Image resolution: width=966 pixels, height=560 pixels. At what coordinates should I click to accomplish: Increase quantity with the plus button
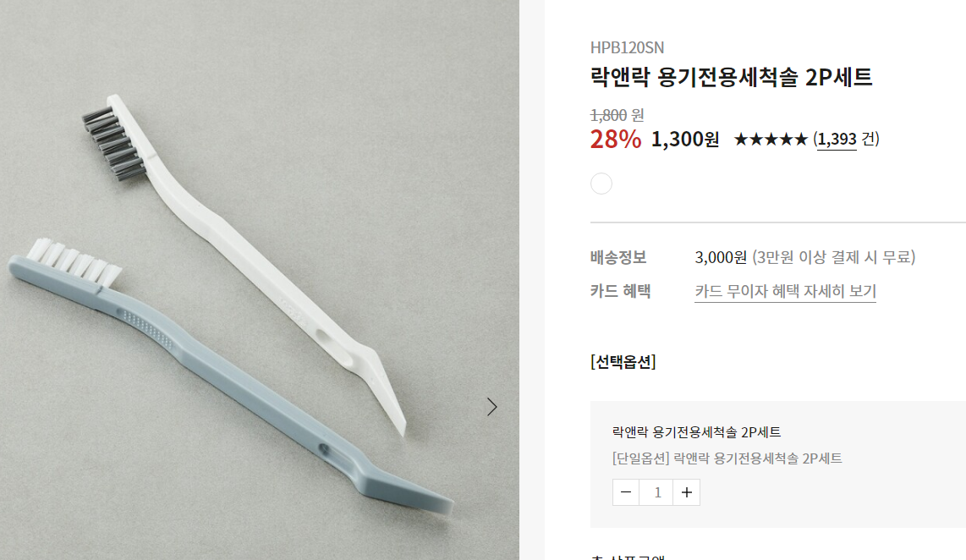[687, 492]
